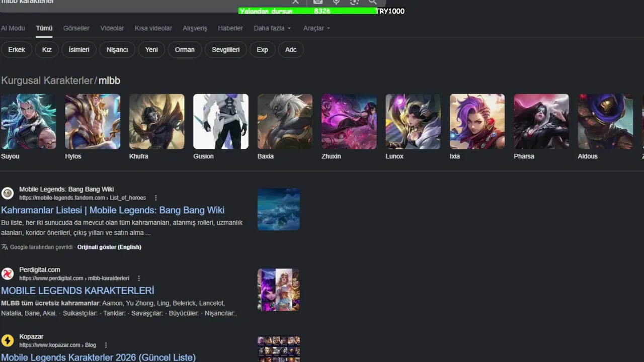This screenshot has height=362, width=644.
Task: Open the Videolar tab
Action: 112,28
